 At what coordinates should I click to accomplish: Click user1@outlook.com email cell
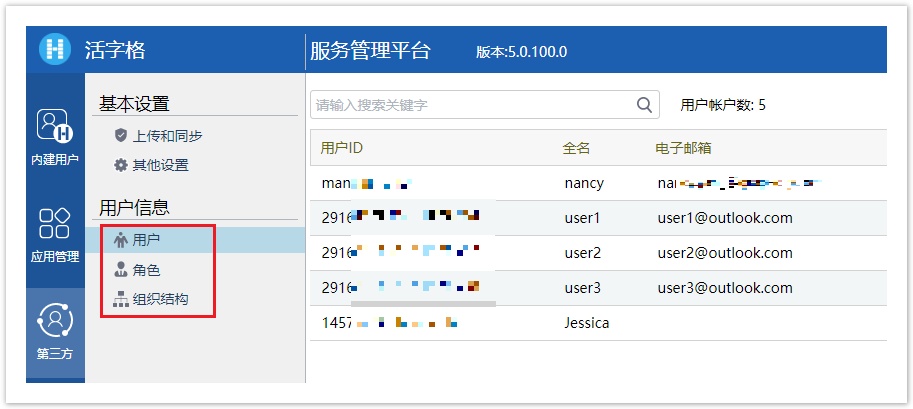[725, 218]
